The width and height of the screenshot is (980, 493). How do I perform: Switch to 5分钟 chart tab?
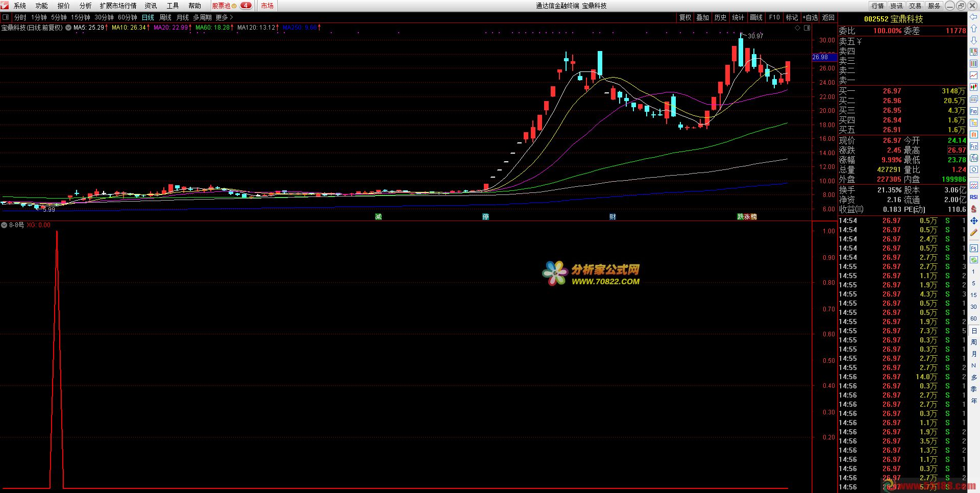pyautogui.click(x=59, y=17)
